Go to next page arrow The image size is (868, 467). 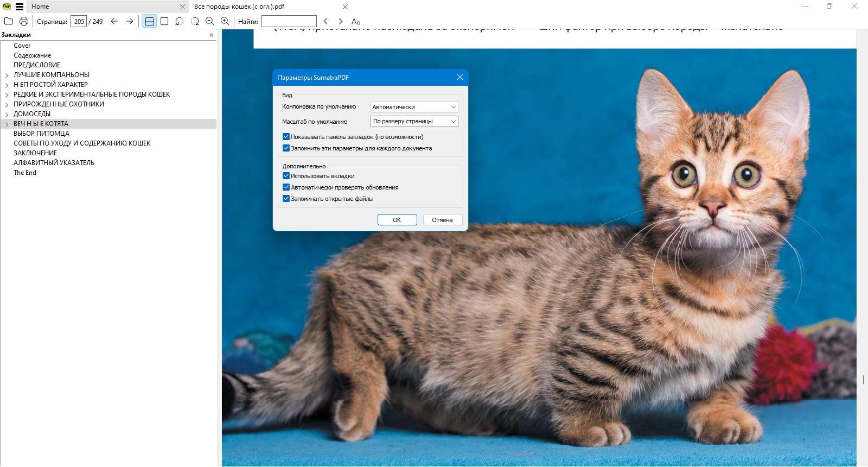click(130, 21)
